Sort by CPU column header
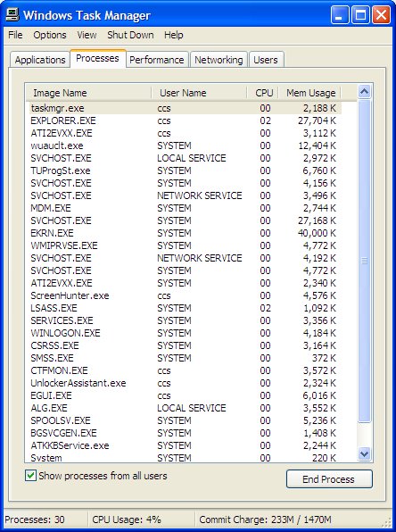The width and height of the screenshot is (396, 532). pos(264,93)
